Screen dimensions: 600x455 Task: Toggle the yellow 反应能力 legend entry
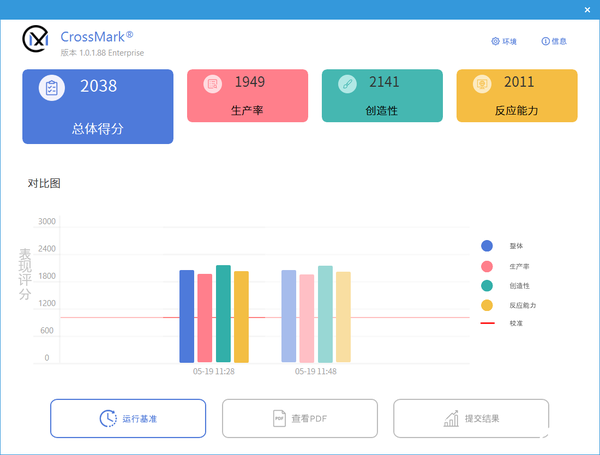pos(508,305)
